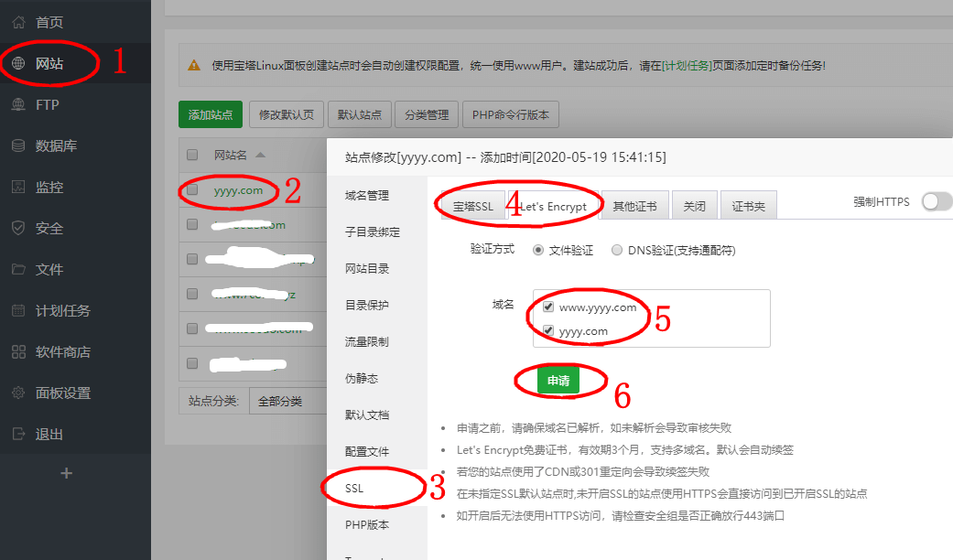Follow the [计划任务] link in the notice
This screenshot has height=560, width=953.
[687, 66]
